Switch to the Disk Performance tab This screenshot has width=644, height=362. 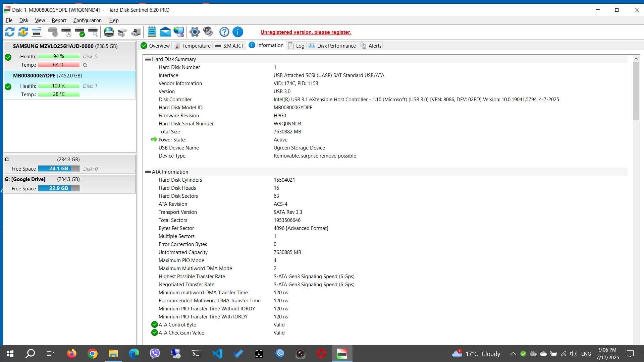click(x=332, y=46)
